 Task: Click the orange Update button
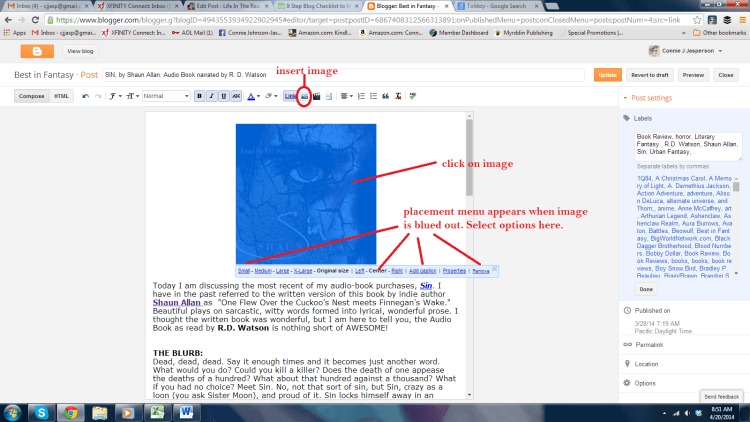pyautogui.click(x=607, y=74)
